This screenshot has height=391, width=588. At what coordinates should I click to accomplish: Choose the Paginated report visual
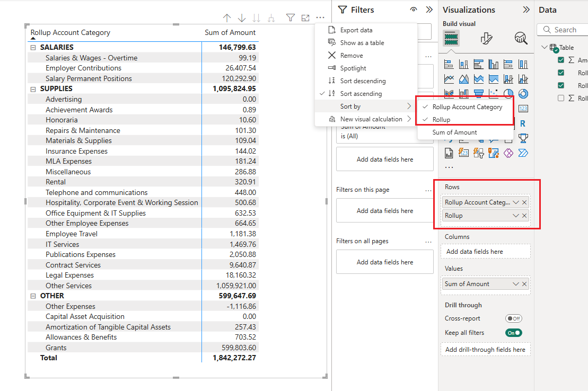pos(449,153)
